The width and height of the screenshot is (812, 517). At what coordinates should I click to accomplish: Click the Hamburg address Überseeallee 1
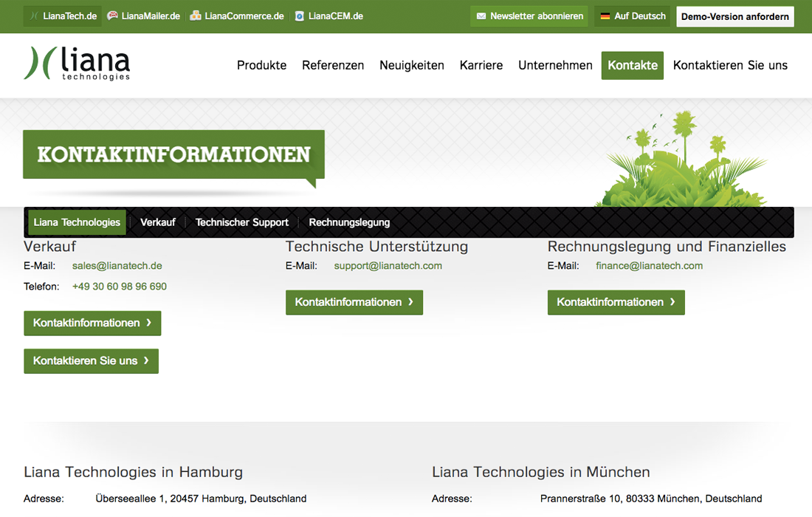point(201,499)
